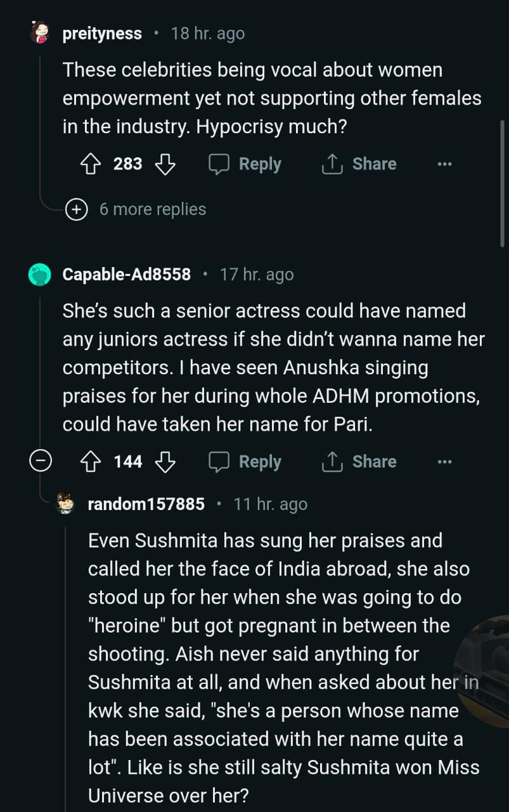This screenshot has width=509, height=812.
Task: Collapse Capable-Ad8558's comment thread
Action: click(x=41, y=462)
